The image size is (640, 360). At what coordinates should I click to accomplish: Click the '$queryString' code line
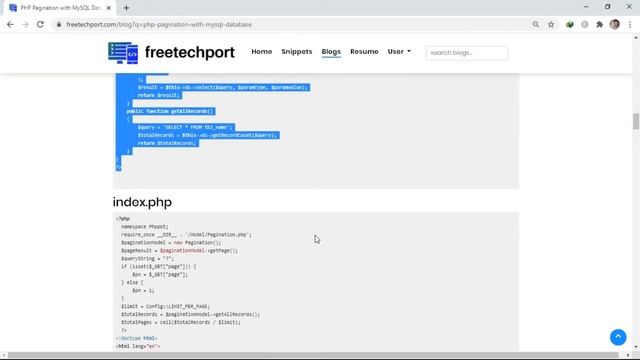click(147, 258)
